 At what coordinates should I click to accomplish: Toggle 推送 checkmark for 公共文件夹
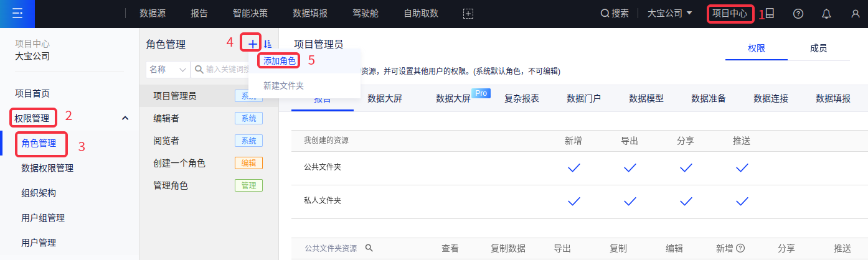coord(742,167)
